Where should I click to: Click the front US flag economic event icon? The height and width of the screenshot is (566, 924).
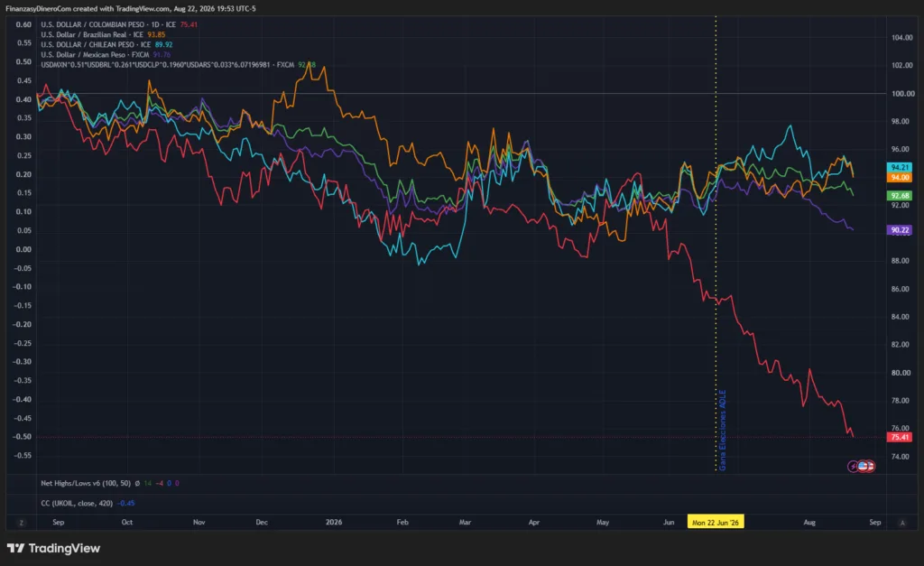[x=863, y=467]
